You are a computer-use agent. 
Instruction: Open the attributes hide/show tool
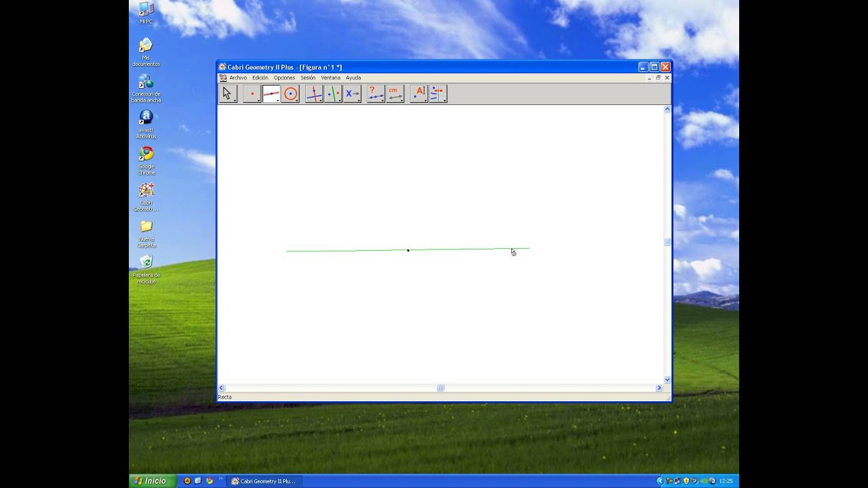coord(437,94)
